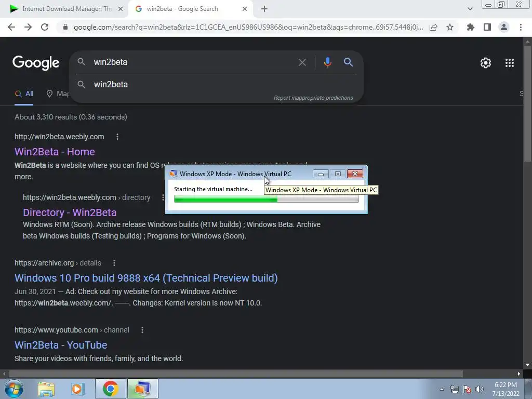Select the All search results tab

[24, 94]
